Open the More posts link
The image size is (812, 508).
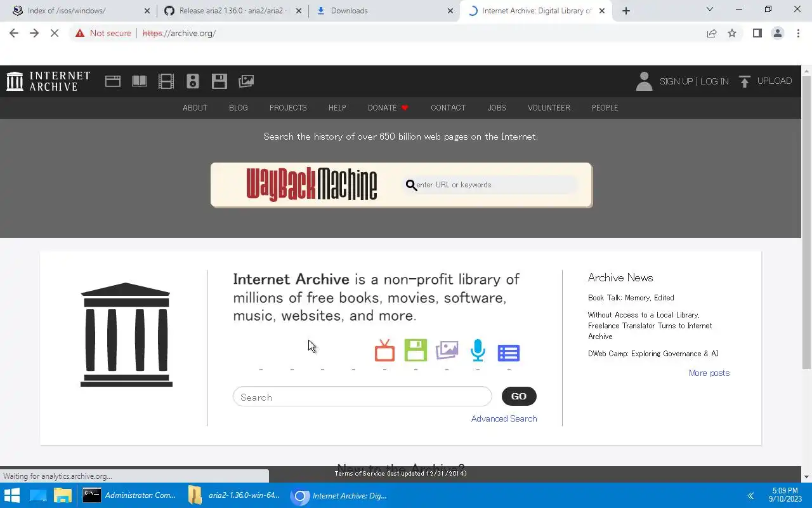(709, 373)
